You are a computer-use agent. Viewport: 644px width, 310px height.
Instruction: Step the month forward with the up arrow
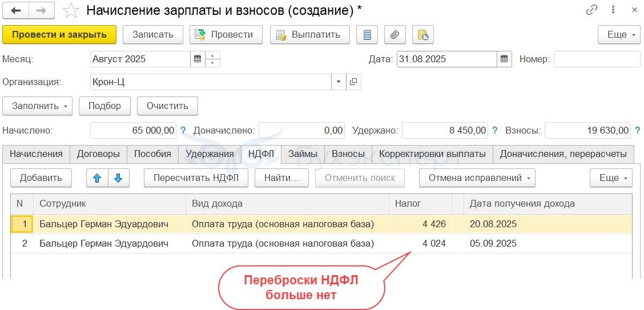pos(212,55)
